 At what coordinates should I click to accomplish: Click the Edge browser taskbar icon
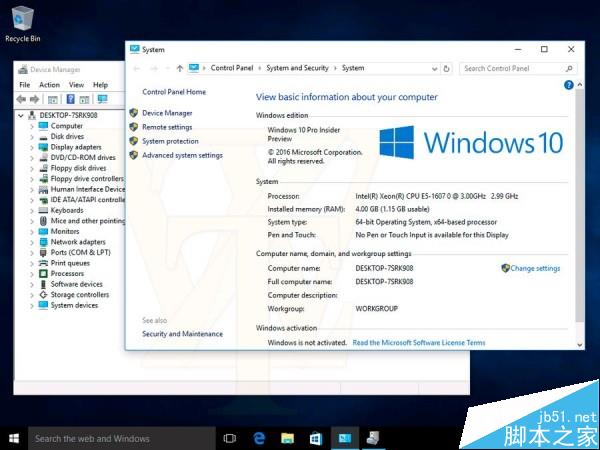[258, 438]
